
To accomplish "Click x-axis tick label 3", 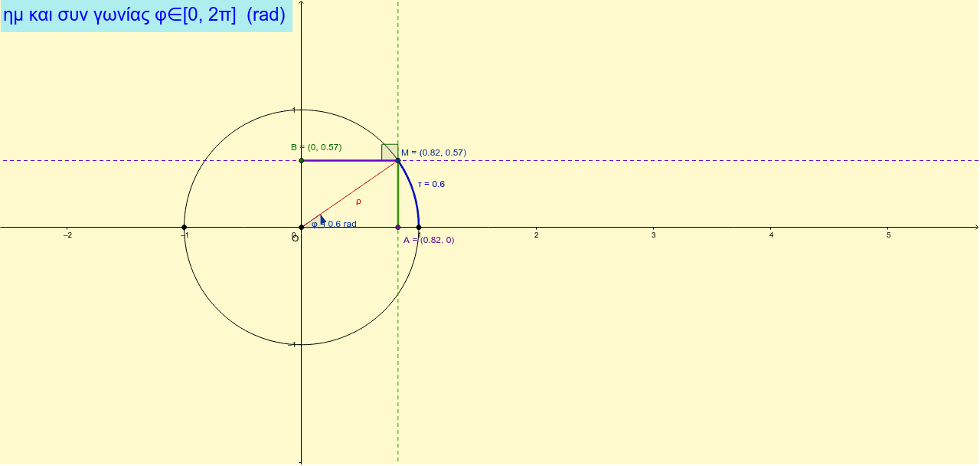I will [653, 235].
